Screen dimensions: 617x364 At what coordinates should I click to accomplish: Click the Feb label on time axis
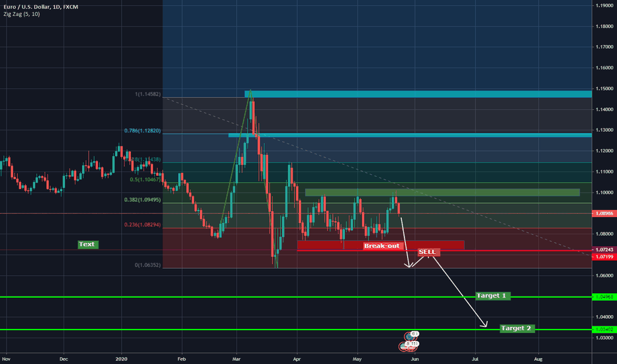(181, 359)
